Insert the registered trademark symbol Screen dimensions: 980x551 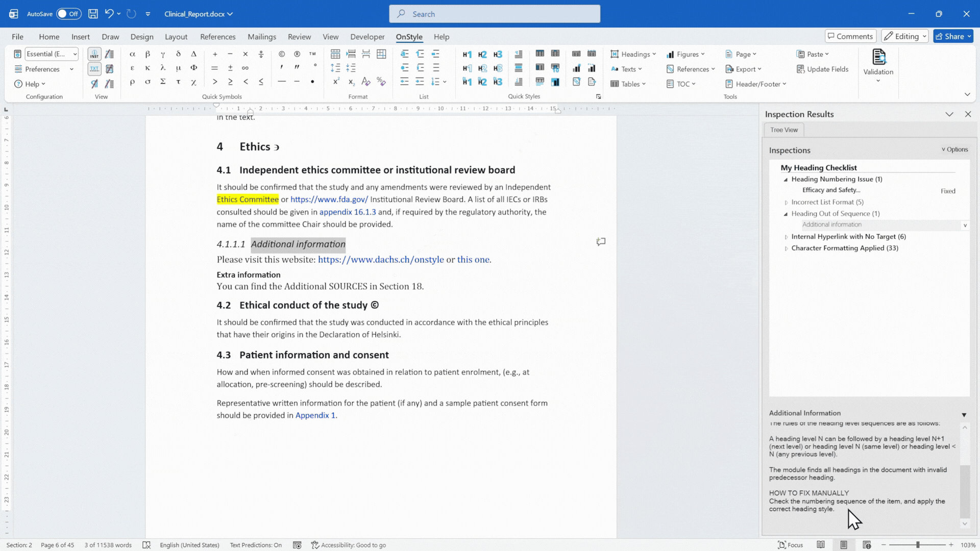tap(297, 54)
